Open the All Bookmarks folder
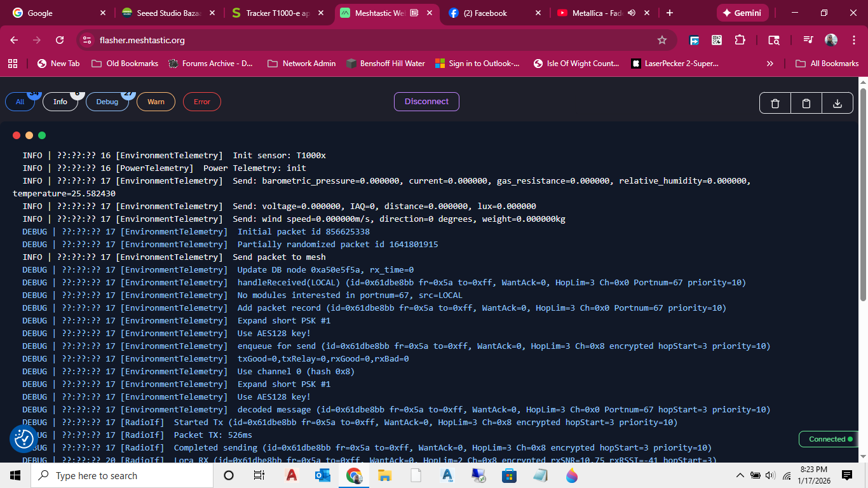This screenshot has width=868, height=488. pos(827,64)
